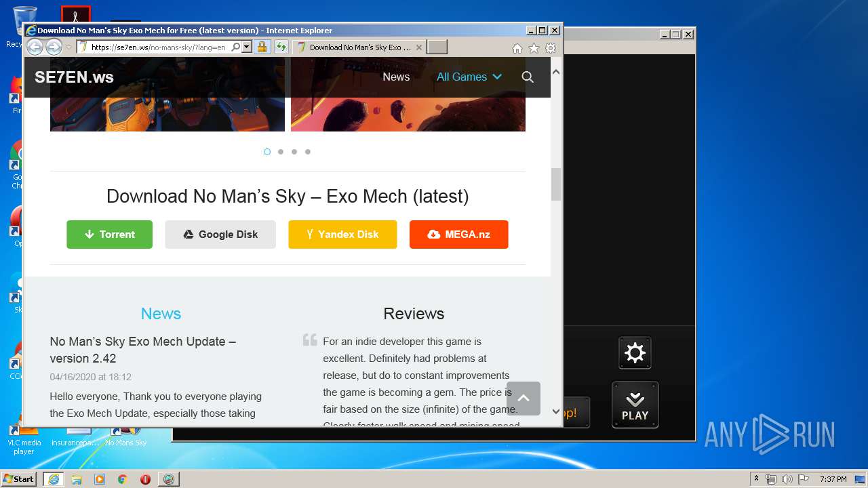Screen dimensions: 868x488
Task: Select the third carousel dot
Action: tap(294, 152)
